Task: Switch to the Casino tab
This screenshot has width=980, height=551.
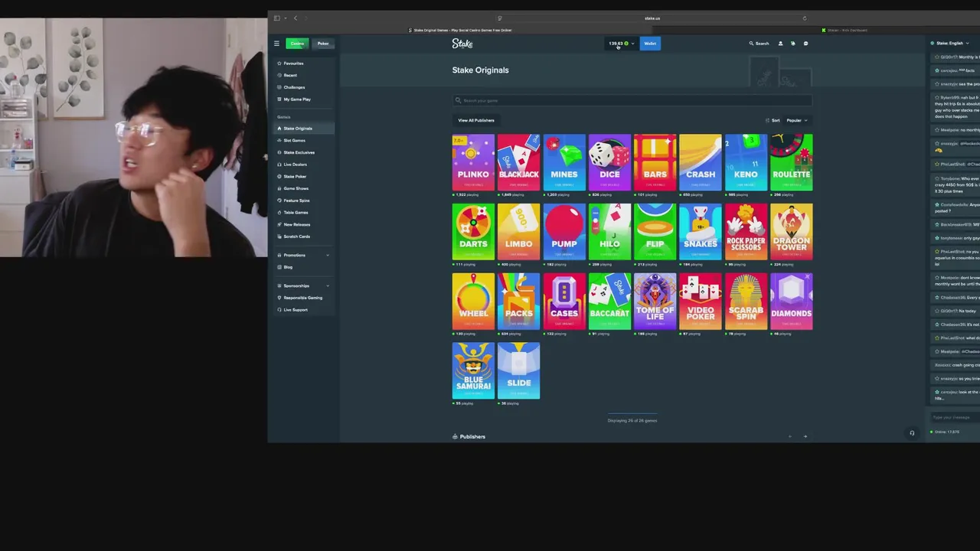Action: pyautogui.click(x=297, y=44)
